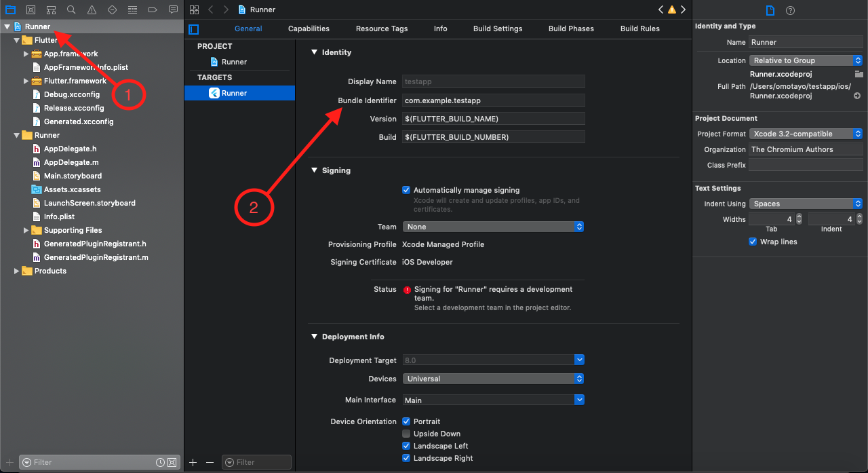The height and width of the screenshot is (473, 868).
Task: Open the Debug navigator icon
Action: click(133, 10)
